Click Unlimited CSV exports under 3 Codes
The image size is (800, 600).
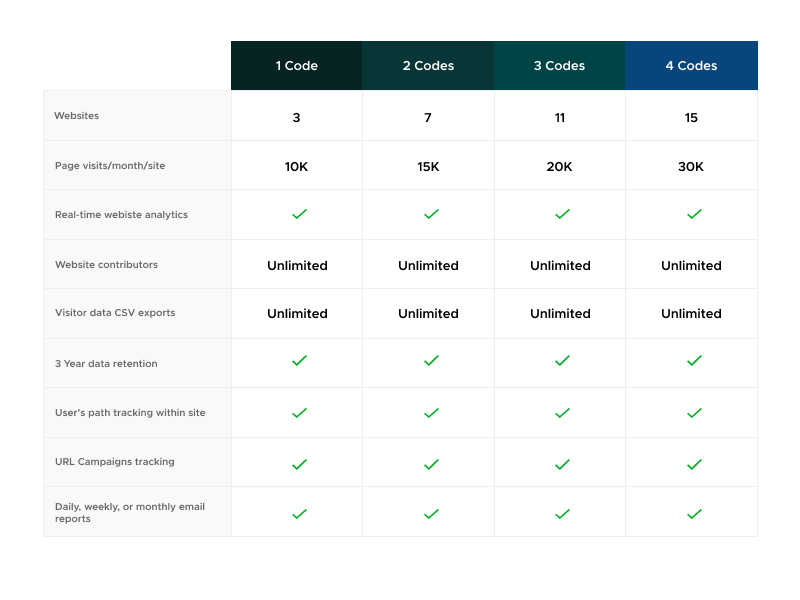point(560,314)
